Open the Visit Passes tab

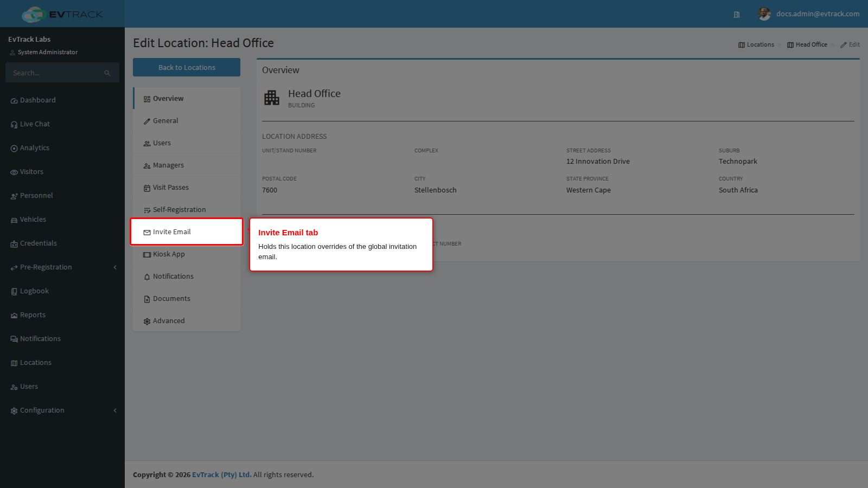[x=187, y=188]
